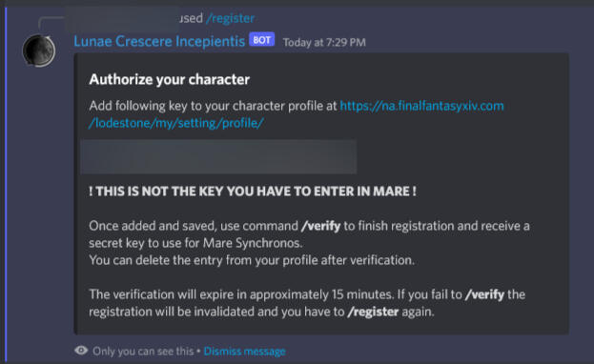
Task: Click the 'Only you can see this' text
Action: click(143, 351)
